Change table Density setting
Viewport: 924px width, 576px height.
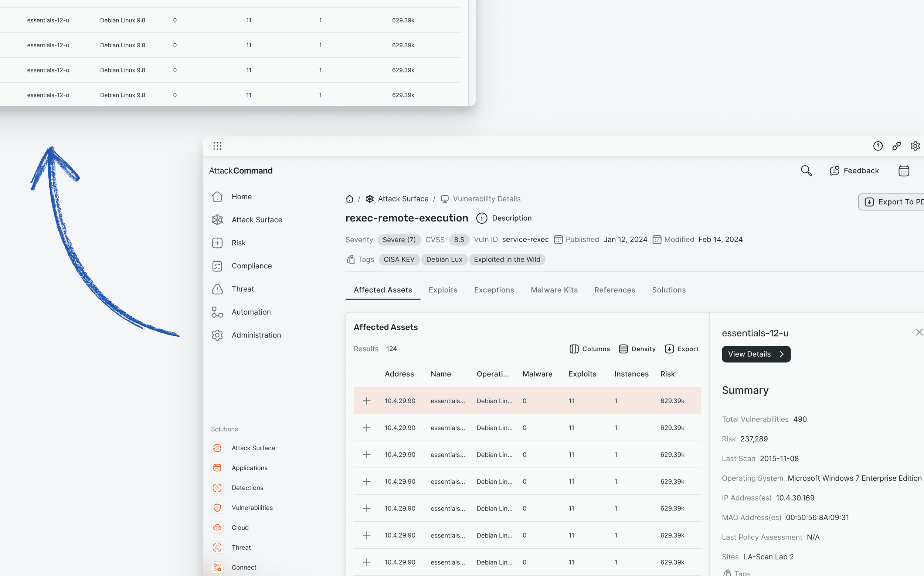coord(637,349)
